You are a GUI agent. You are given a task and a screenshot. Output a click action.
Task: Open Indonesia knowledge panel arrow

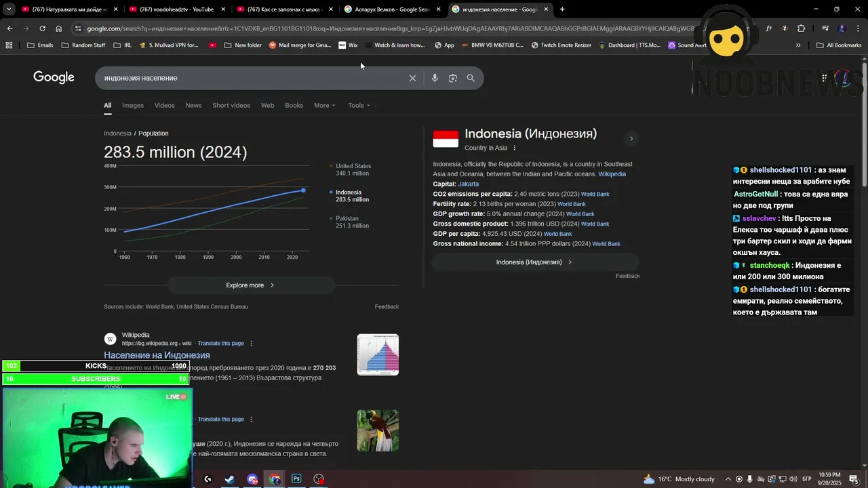point(631,139)
